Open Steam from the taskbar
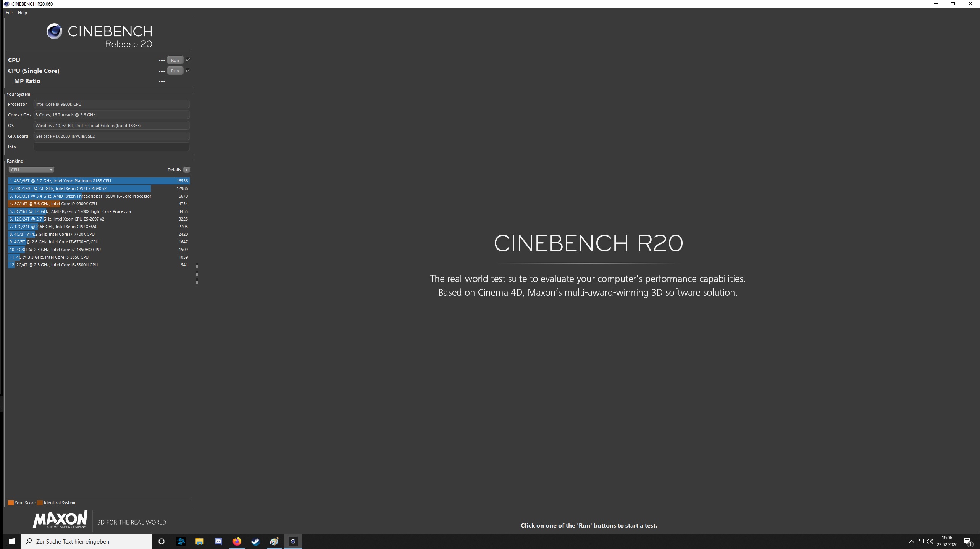 [x=255, y=541]
